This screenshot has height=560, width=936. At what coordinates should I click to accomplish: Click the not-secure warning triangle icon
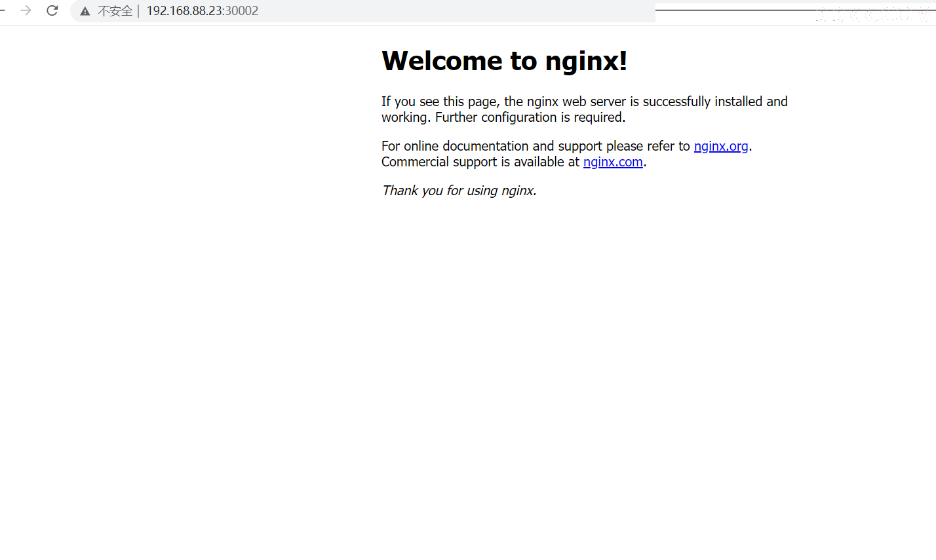pyautogui.click(x=85, y=11)
